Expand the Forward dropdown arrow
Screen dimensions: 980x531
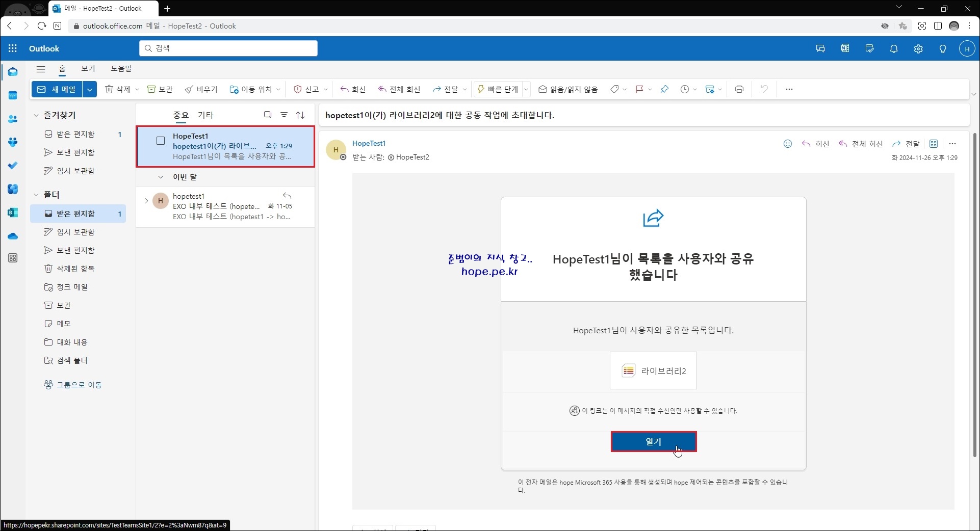click(x=465, y=89)
